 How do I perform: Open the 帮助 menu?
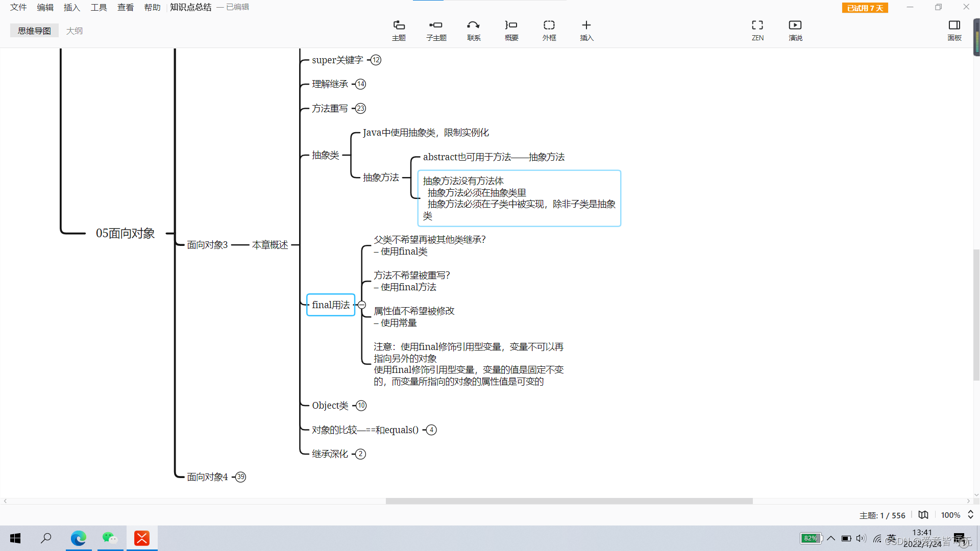click(152, 7)
